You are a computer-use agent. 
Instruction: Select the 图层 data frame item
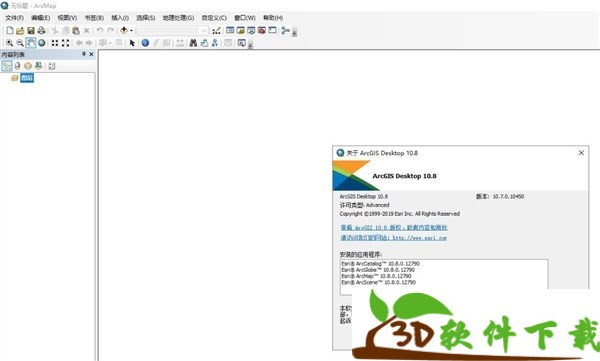click(27, 78)
